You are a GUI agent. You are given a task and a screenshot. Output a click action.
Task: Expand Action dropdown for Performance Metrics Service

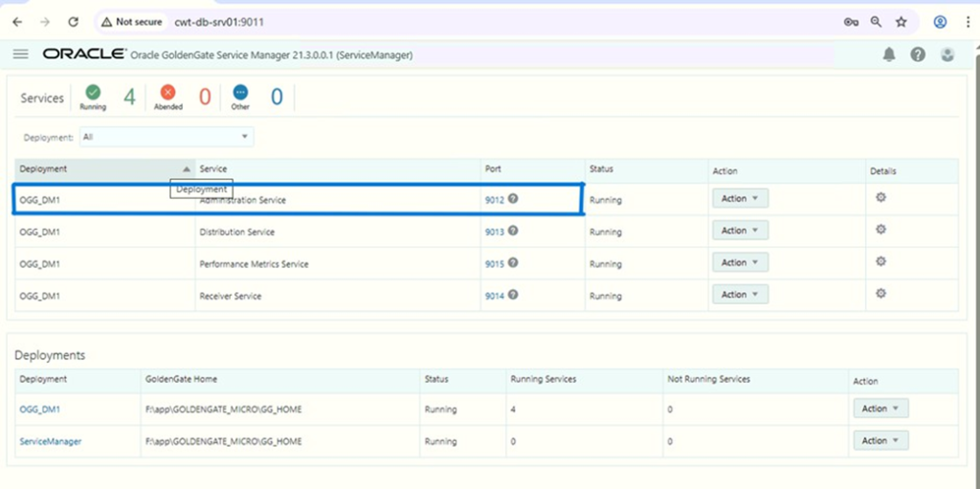click(x=740, y=262)
